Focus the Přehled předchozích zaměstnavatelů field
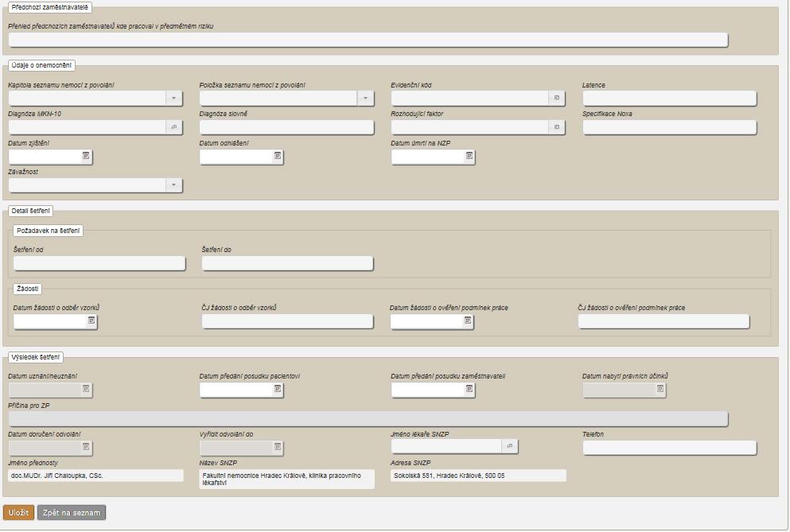 pyautogui.click(x=368, y=41)
